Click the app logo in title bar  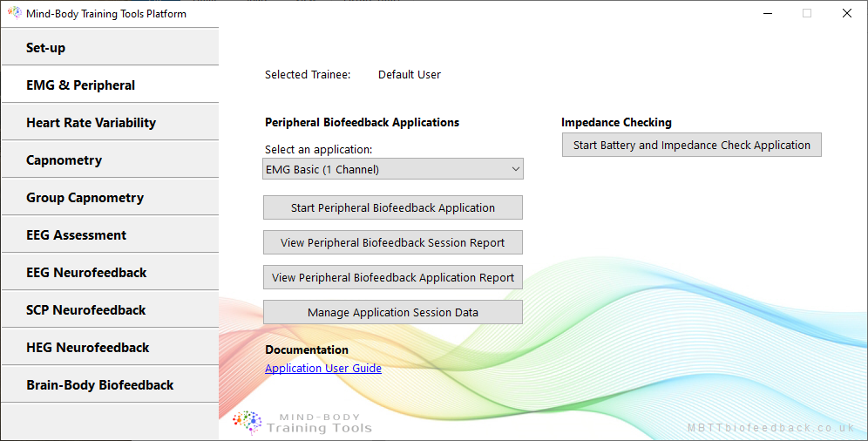click(x=15, y=13)
